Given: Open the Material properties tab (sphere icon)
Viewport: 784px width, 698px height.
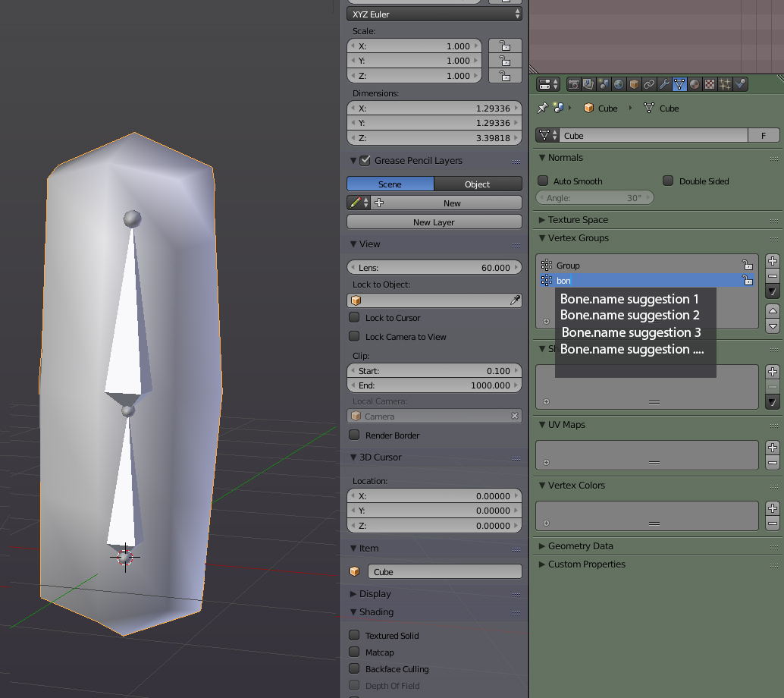Looking at the screenshot, I should [695, 84].
